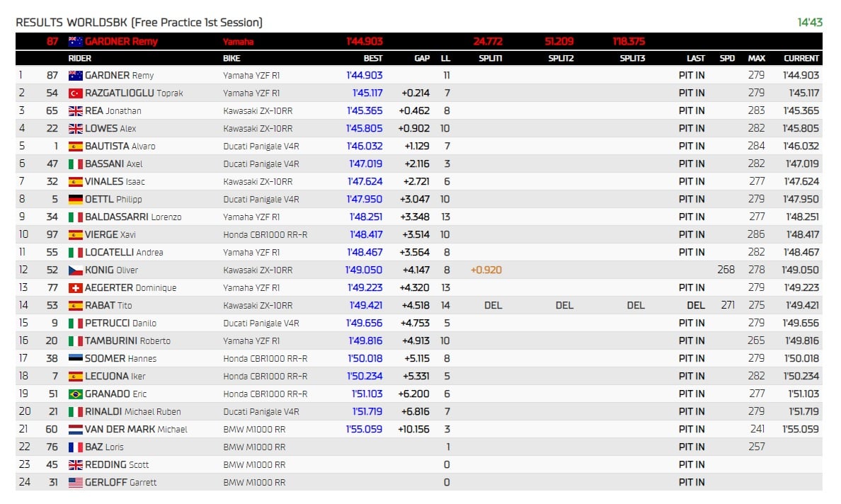Click the RESULTS WORLDSBK Free Practice title
Image resolution: width=841 pixels, height=504 pixels.
pyautogui.click(x=139, y=23)
